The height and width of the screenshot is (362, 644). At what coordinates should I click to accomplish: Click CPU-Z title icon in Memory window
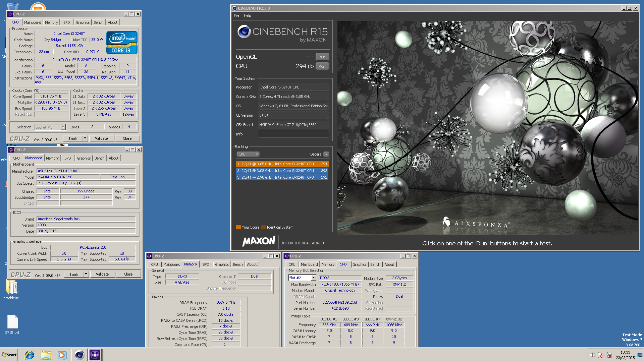point(149,256)
